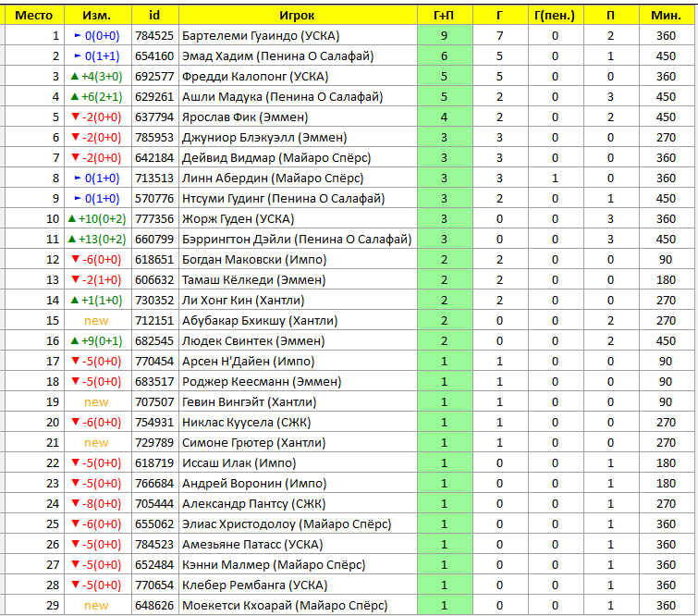
Task: Select the 'Место' column header
Action: [x=34, y=15]
